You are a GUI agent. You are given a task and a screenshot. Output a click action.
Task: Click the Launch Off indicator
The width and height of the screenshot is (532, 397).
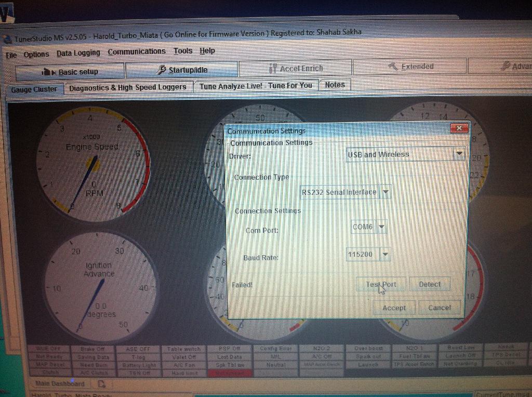point(461,355)
